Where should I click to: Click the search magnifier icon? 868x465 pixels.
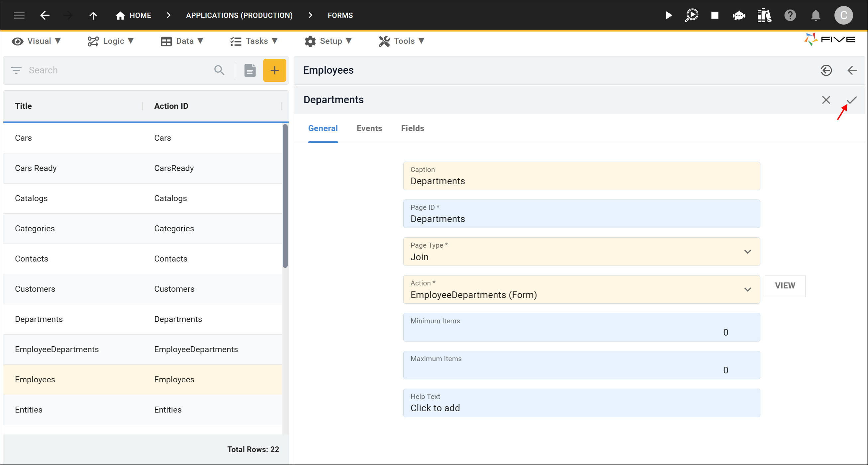click(219, 70)
